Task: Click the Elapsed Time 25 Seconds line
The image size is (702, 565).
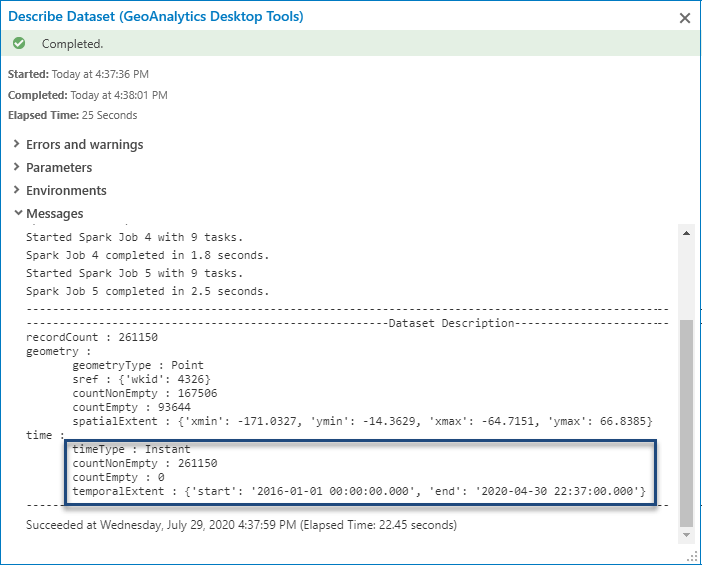Action: pyautogui.click(x=73, y=116)
